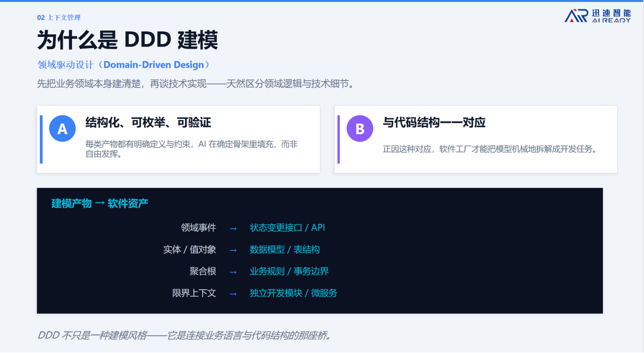This screenshot has width=644, height=353.
Task: Click the card text starting 正因这种对应
Action: pos(490,149)
